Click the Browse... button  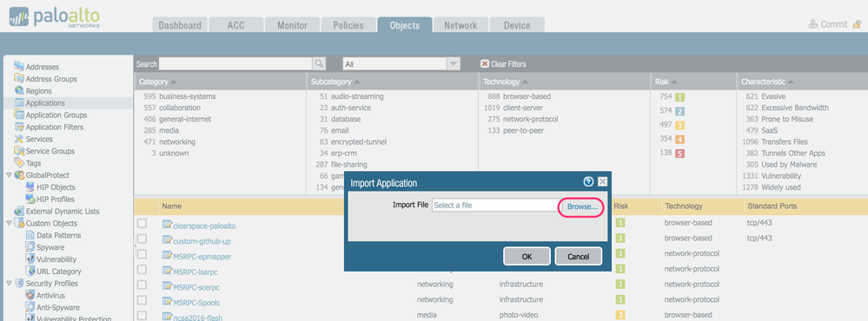coord(582,206)
